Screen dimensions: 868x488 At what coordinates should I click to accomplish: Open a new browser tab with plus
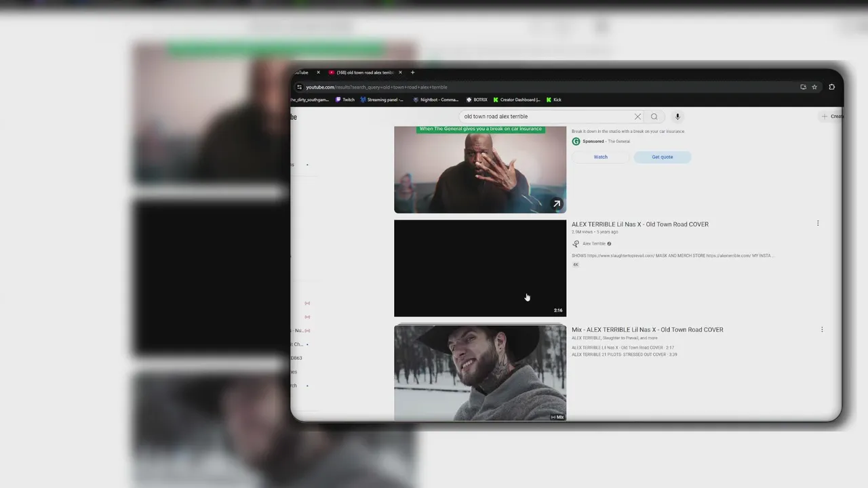pos(412,73)
